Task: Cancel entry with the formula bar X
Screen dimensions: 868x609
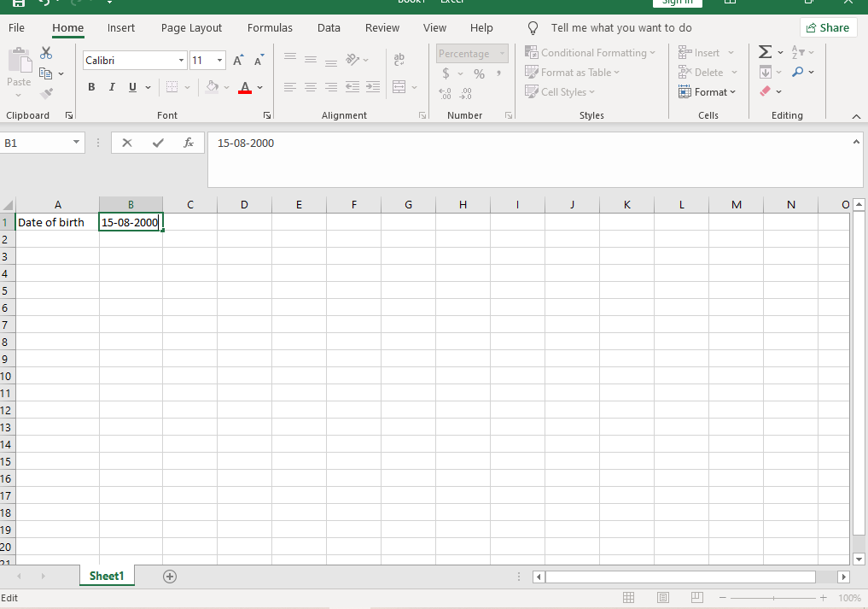Action: [127, 143]
